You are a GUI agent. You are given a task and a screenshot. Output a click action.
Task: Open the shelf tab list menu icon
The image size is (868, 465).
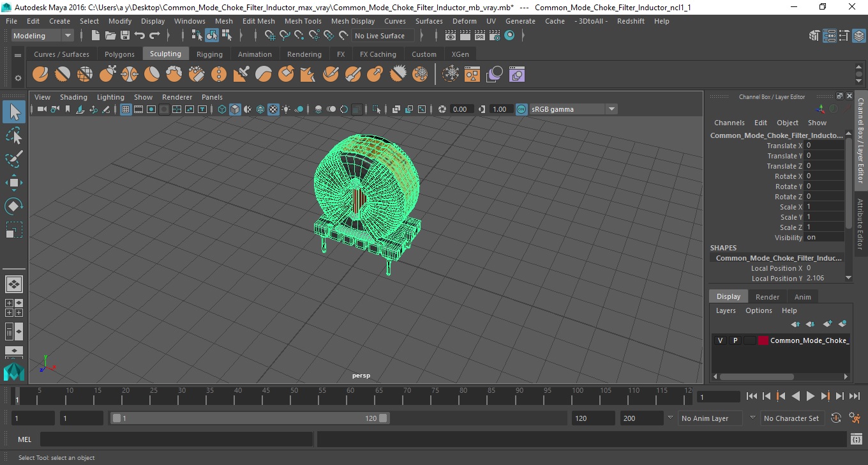point(18,54)
